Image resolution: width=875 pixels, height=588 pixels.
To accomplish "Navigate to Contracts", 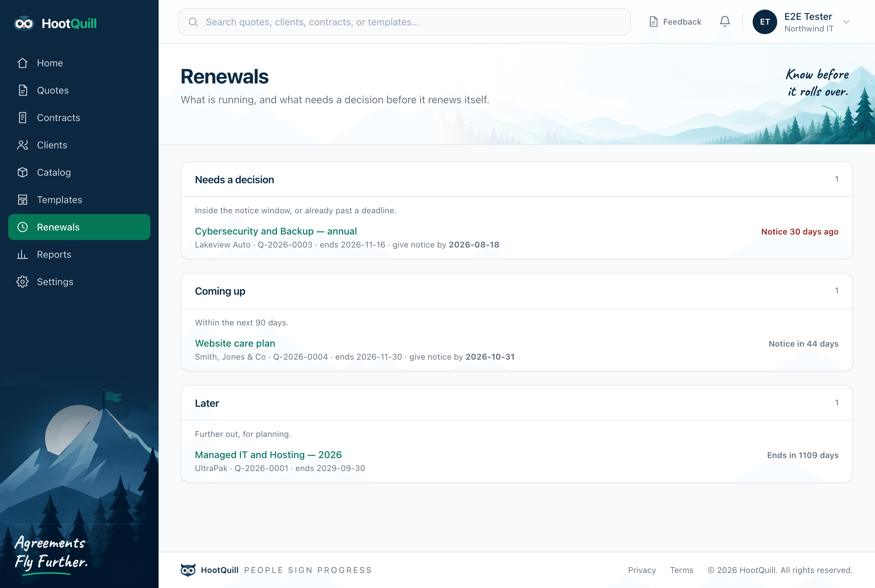I will [x=79, y=118].
